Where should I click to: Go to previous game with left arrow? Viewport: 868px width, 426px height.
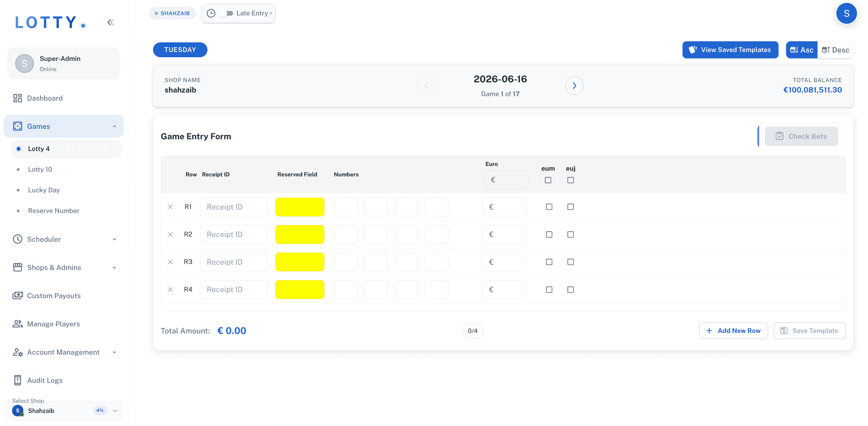tap(426, 85)
